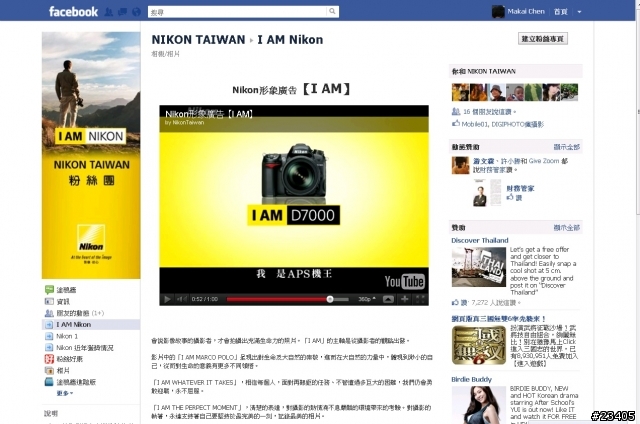The image size is (640, 424).
Task: Open the Three Kingdoms game ad title
Action: coord(498,319)
